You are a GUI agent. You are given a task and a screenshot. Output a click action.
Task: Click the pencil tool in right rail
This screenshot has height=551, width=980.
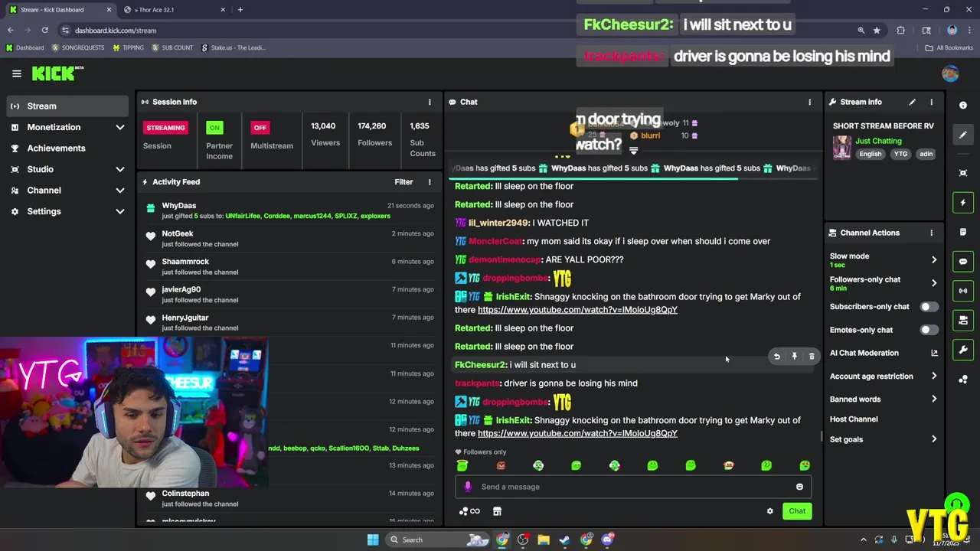point(963,135)
